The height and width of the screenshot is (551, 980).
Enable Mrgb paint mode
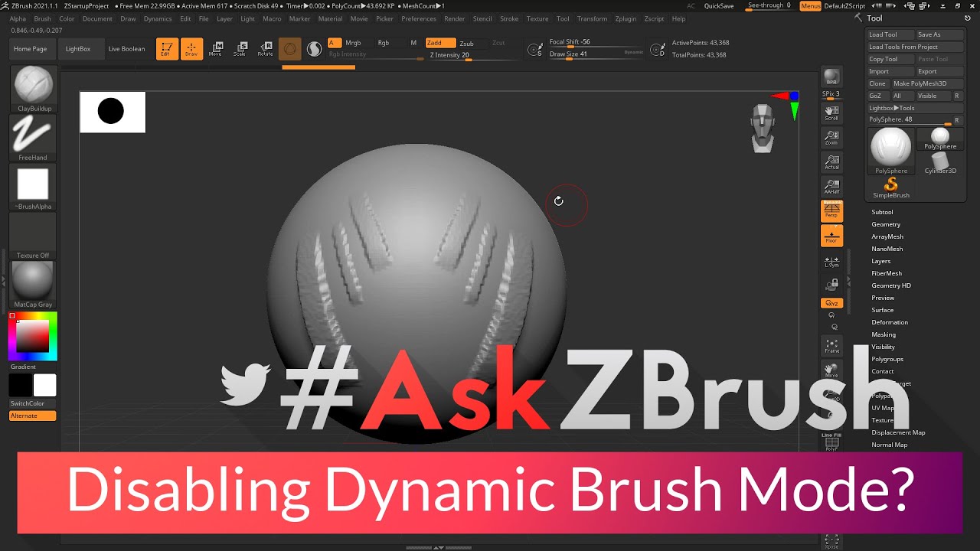point(353,43)
